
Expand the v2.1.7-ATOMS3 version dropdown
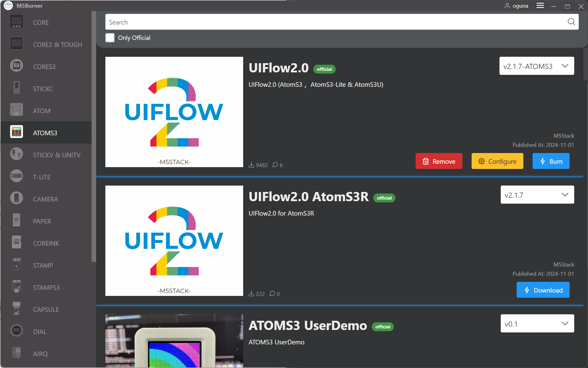(537, 66)
